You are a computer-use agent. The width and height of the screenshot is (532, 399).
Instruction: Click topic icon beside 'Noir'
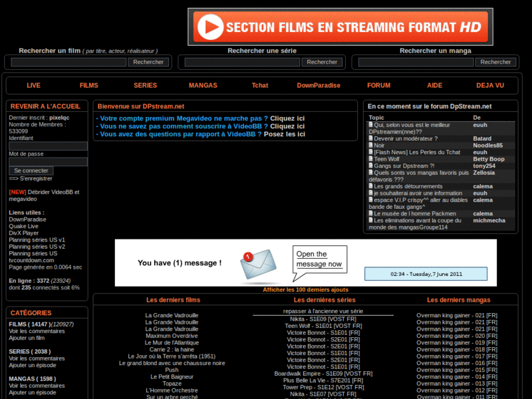[x=371, y=145]
